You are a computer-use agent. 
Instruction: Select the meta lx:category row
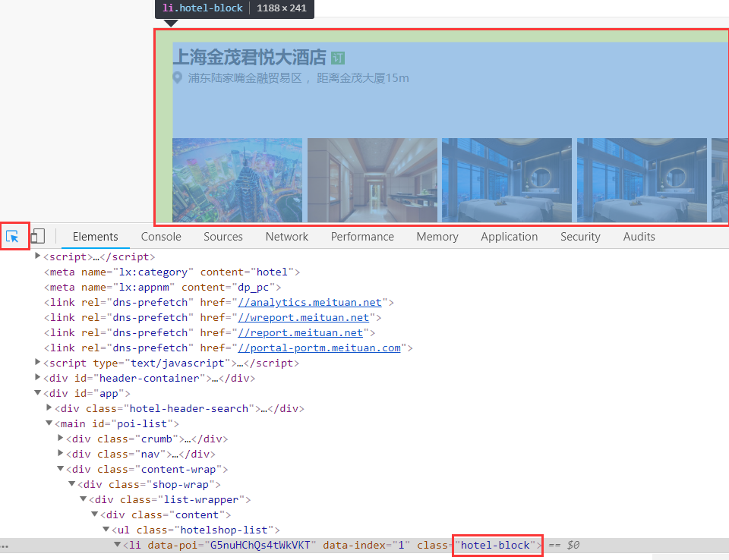(172, 272)
